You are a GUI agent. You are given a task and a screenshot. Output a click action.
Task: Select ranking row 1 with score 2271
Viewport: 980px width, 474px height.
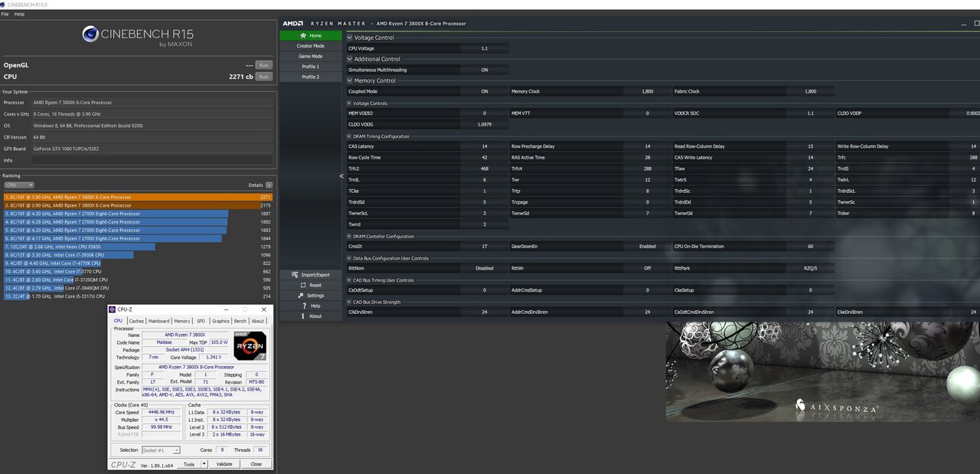pos(138,197)
